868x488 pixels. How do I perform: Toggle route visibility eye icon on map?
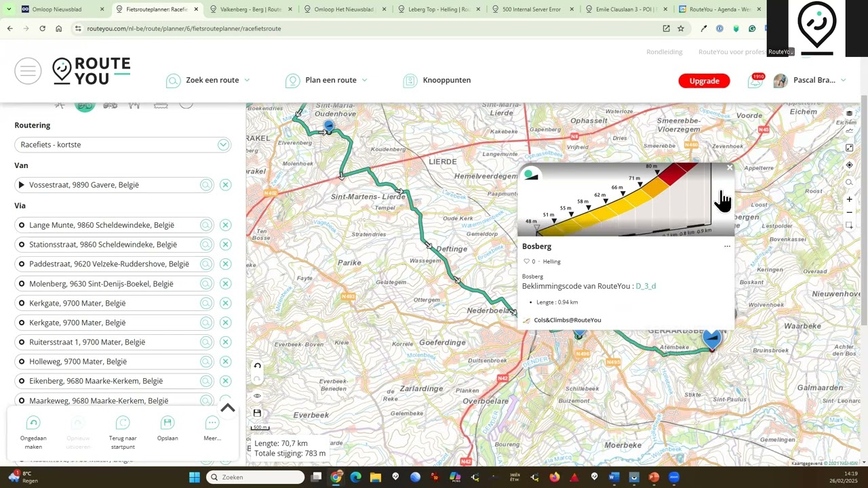tap(257, 396)
